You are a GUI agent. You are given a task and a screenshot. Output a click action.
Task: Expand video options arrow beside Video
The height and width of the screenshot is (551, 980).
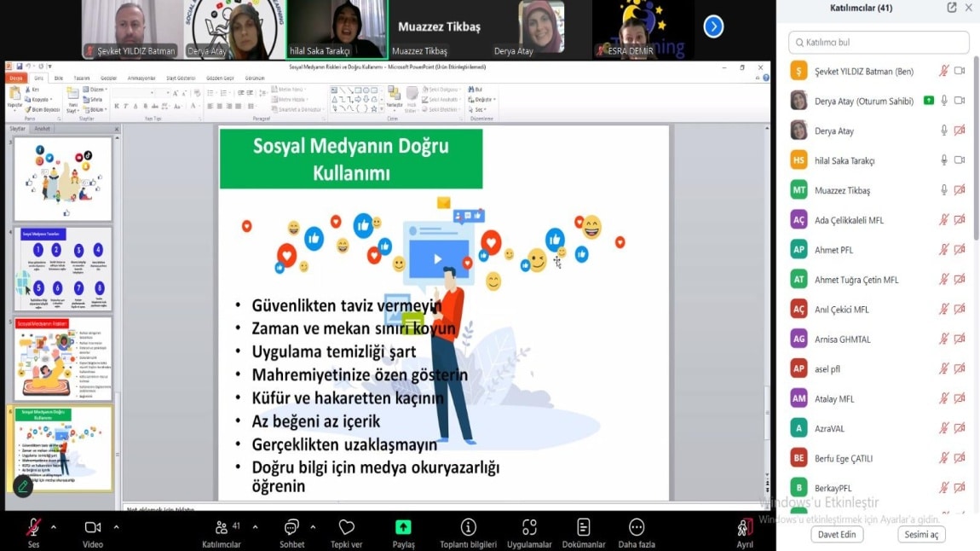116,526
